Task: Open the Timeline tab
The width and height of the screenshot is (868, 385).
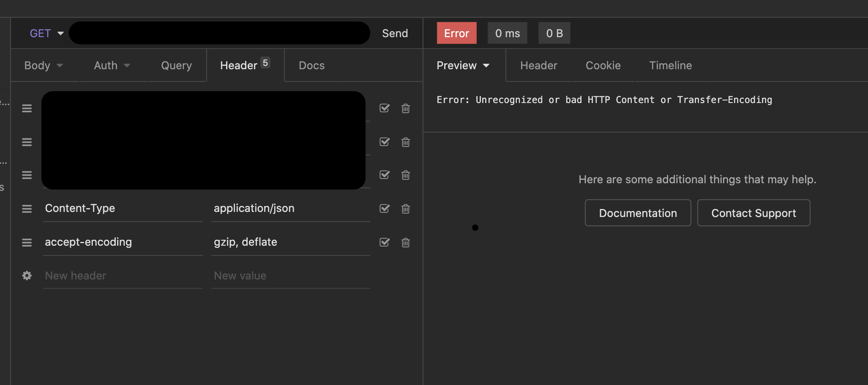Action: coord(670,65)
